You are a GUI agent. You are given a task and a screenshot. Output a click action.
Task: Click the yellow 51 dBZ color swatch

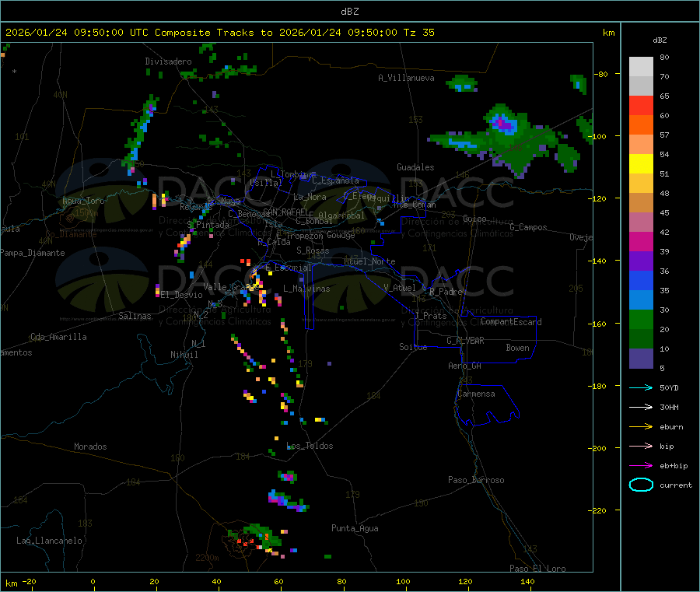pos(641,164)
